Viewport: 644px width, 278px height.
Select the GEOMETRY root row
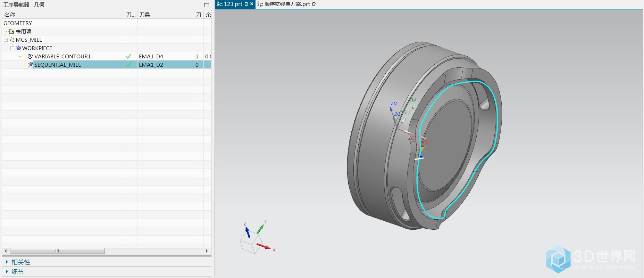[18, 23]
